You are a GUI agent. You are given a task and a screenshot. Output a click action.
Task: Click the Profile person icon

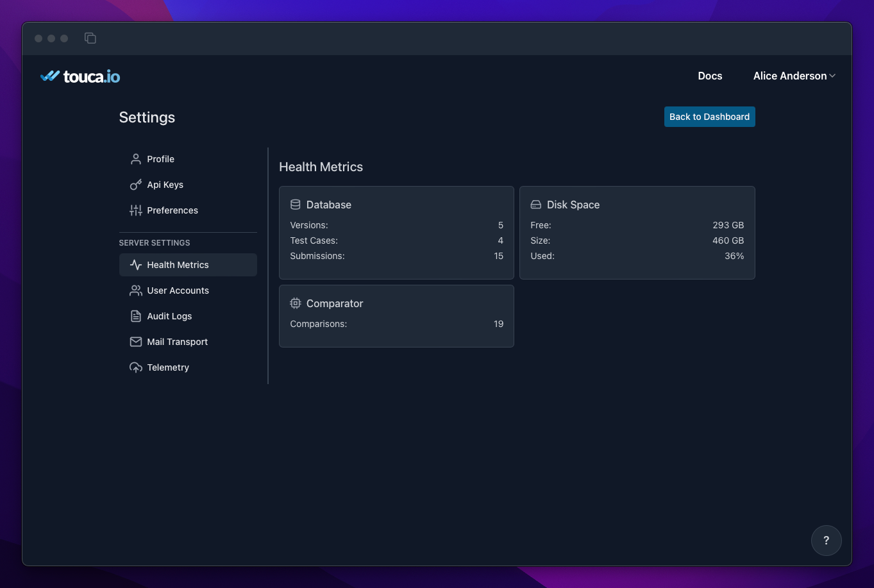click(136, 159)
